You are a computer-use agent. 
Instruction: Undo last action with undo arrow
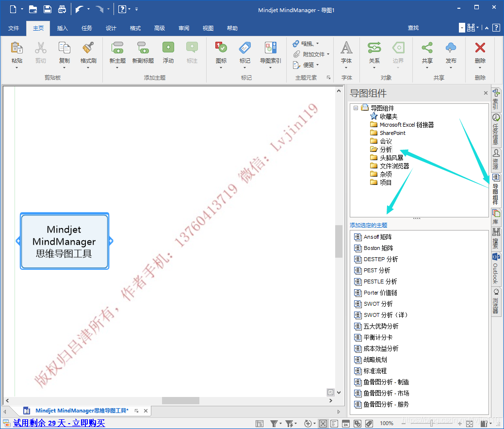click(79, 9)
